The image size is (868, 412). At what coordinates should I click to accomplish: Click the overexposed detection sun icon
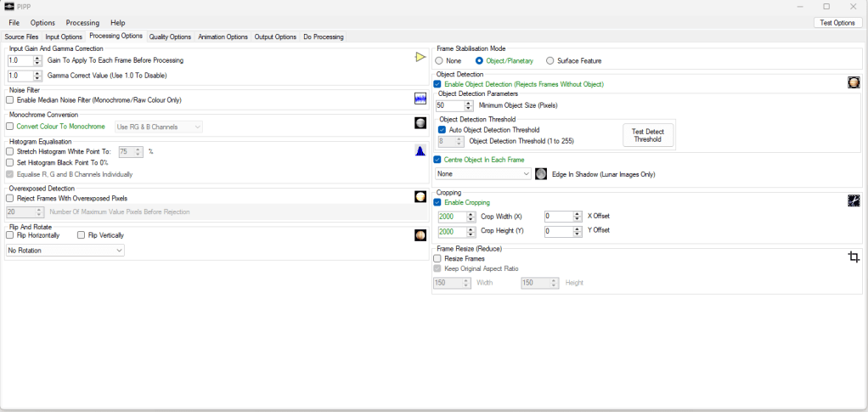coord(420,197)
